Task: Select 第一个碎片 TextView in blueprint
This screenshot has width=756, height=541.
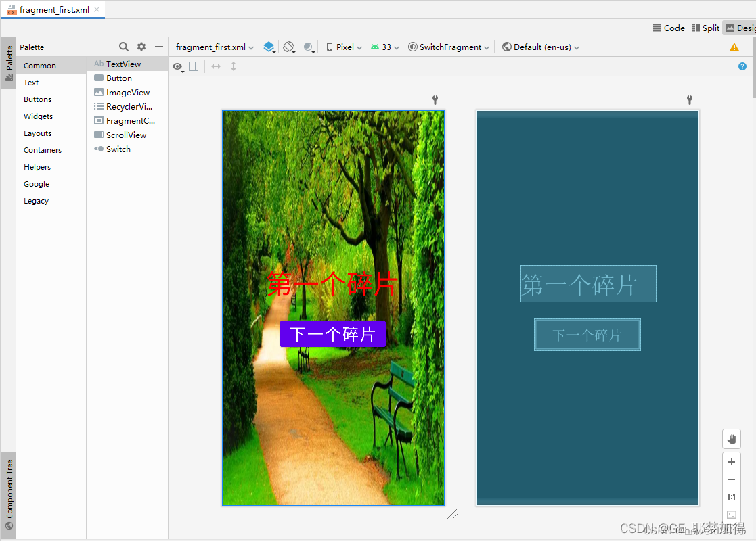Action: click(588, 284)
